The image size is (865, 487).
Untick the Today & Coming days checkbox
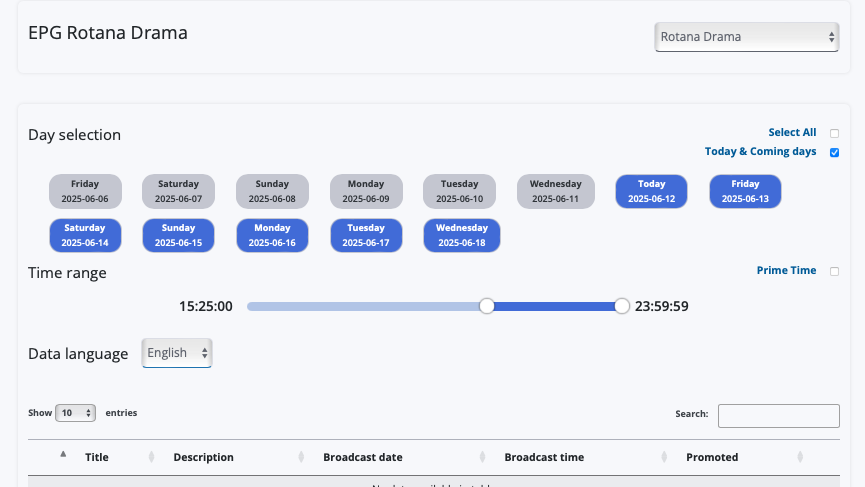tap(834, 152)
